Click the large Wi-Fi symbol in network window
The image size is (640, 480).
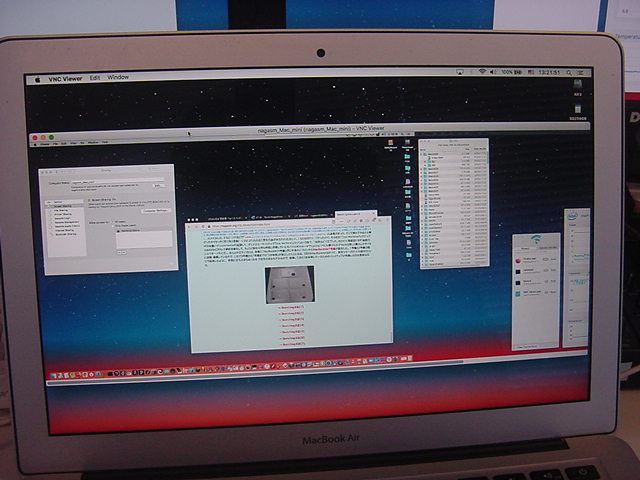pyautogui.click(x=536, y=239)
